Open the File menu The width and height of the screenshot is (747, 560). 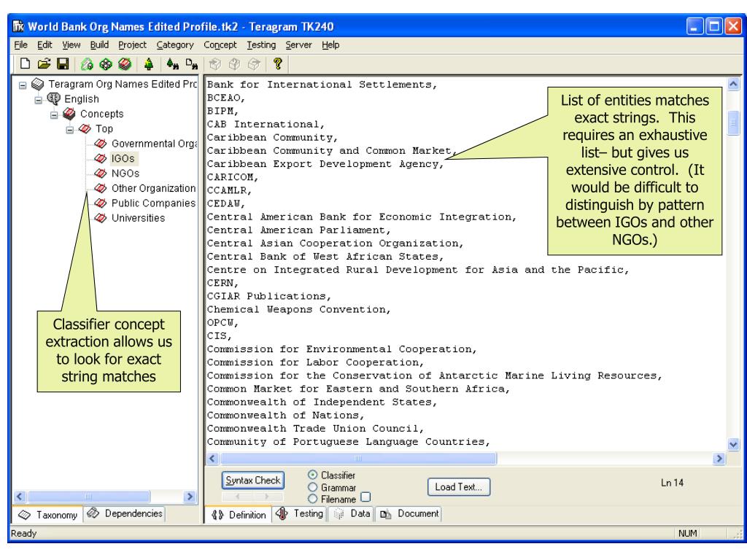click(x=20, y=44)
